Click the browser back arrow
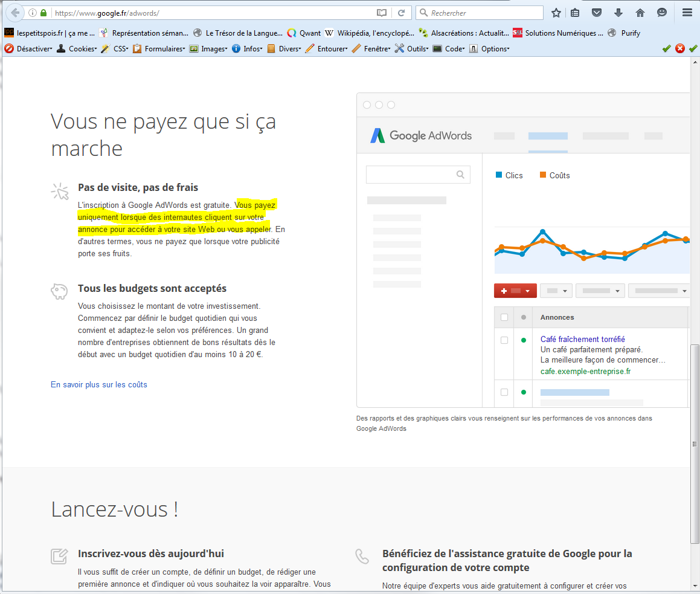The width and height of the screenshot is (700, 594). (15, 13)
